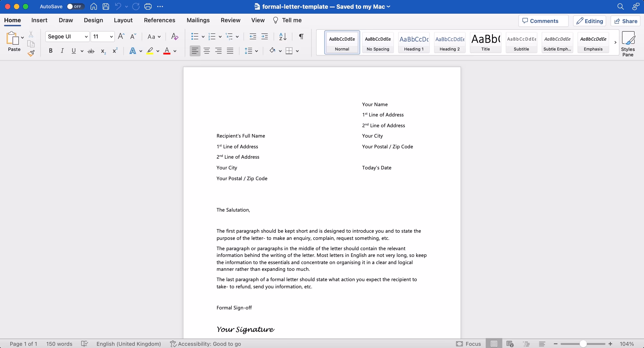Justify the text

pyautogui.click(x=230, y=51)
